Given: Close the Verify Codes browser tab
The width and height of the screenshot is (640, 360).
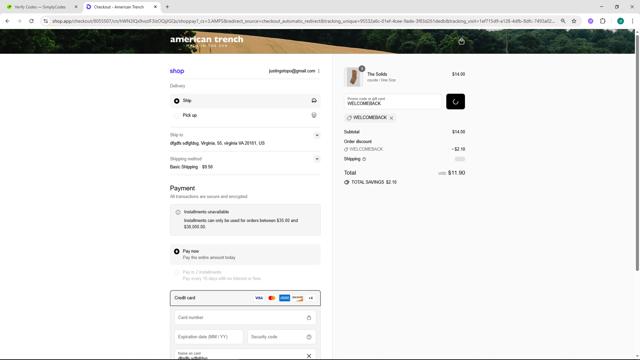Looking at the screenshot, I should pyautogui.click(x=76, y=7).
